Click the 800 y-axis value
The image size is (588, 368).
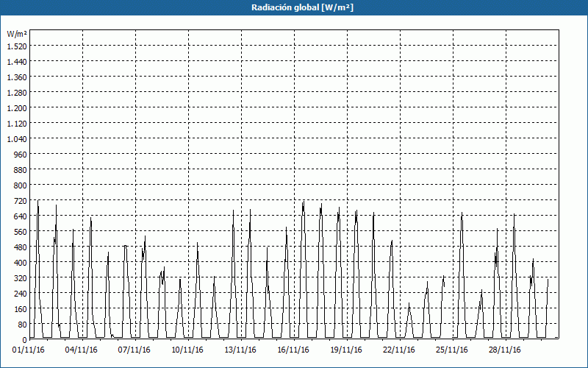pyautogui.click(x=20, y=185)
